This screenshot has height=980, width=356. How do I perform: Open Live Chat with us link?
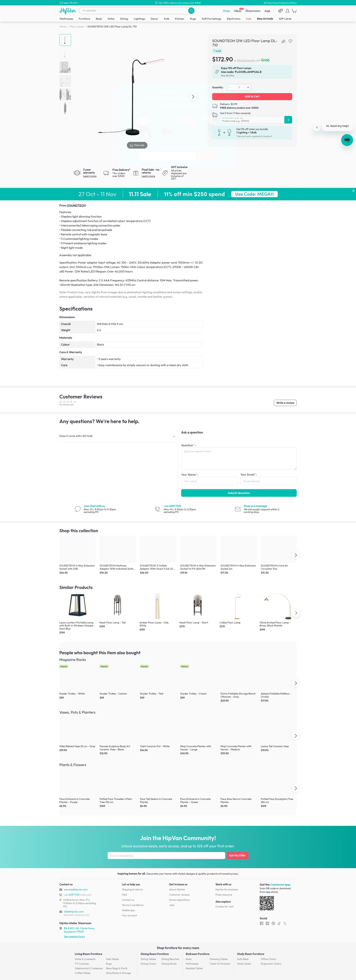pos(94,506)
